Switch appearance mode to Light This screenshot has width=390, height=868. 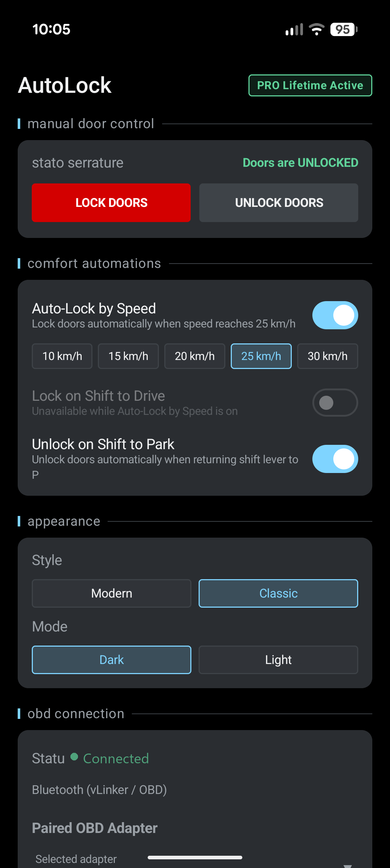[x=278, y=660]
